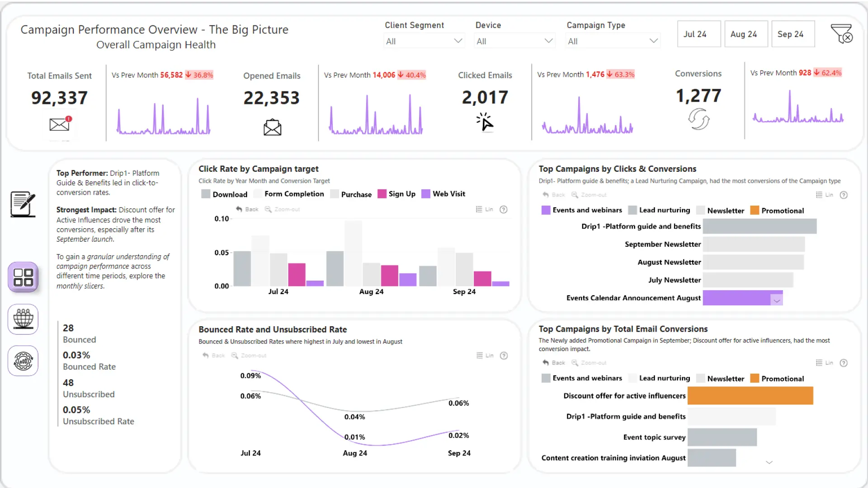Select the dashboard overview grid icon
The image size is (868, 488).
click(23, 277)
